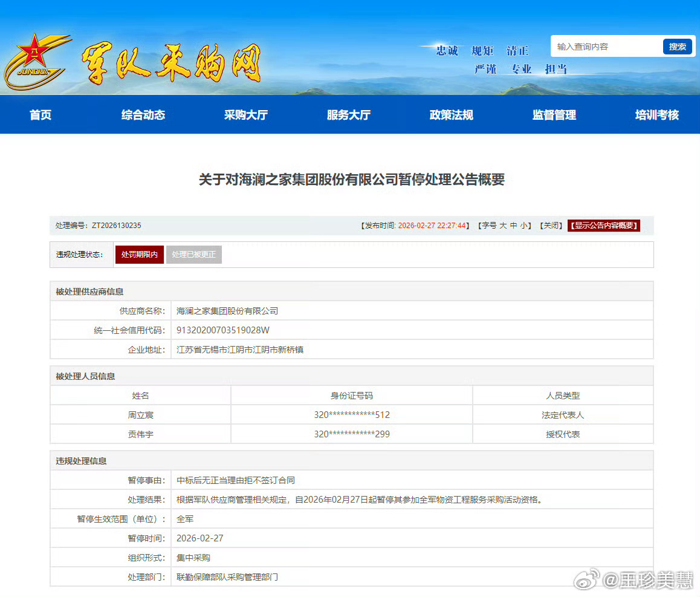Open the 综合动态 menu
The image size is (700, 597).
click(x=143, y=114)
